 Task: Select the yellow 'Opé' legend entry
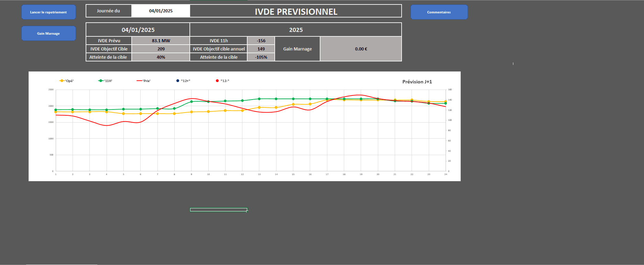point(67,81)
